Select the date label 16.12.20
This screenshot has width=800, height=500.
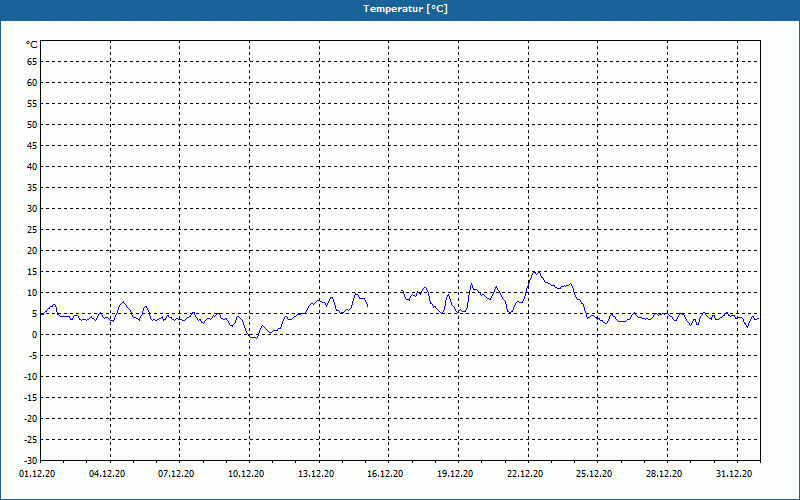(385, 473)
